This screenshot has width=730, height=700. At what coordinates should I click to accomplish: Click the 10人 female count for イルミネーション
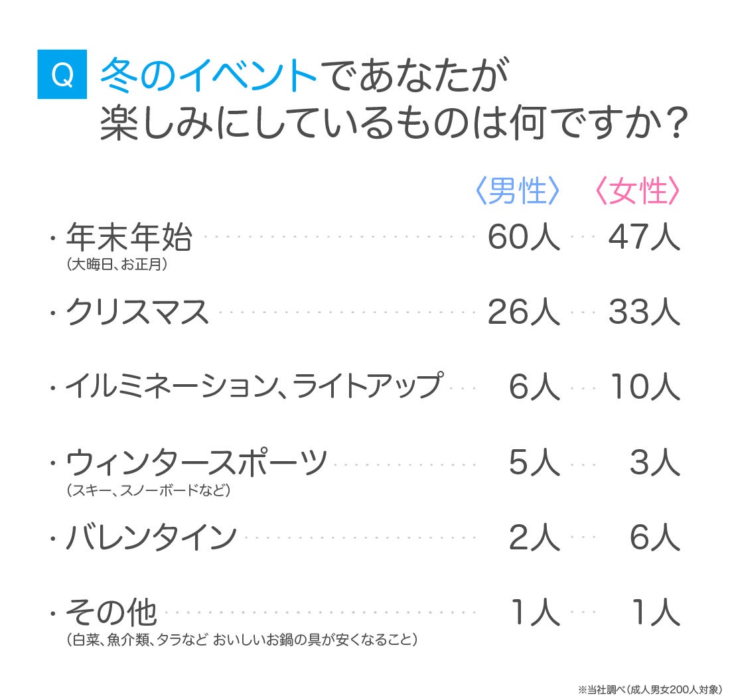(644, 387)
